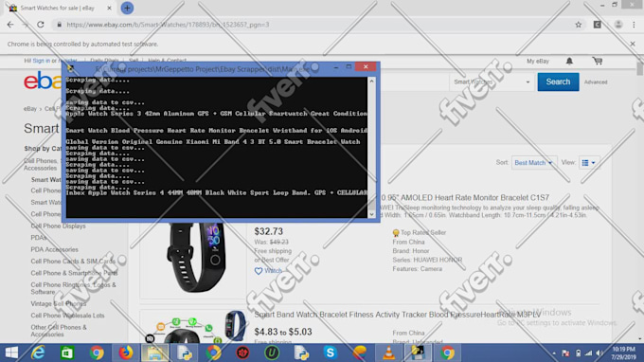Open the Advanced search link
644x362 pixels.
coord(596,82)
